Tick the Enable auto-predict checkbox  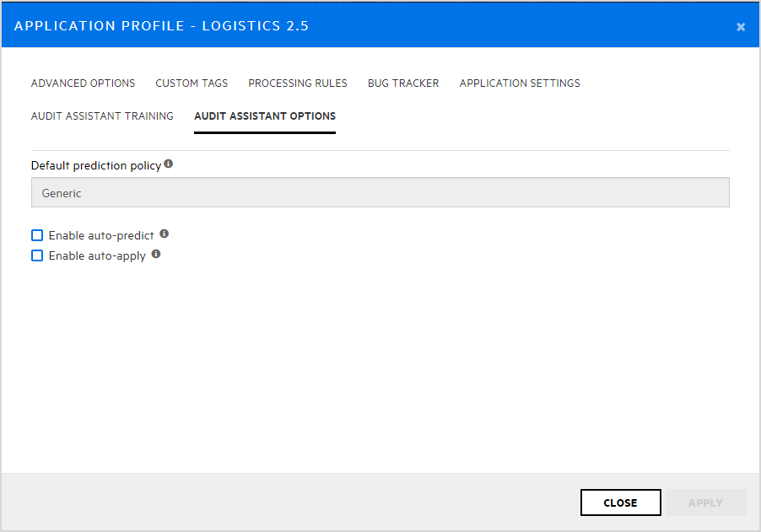(37, 235)
